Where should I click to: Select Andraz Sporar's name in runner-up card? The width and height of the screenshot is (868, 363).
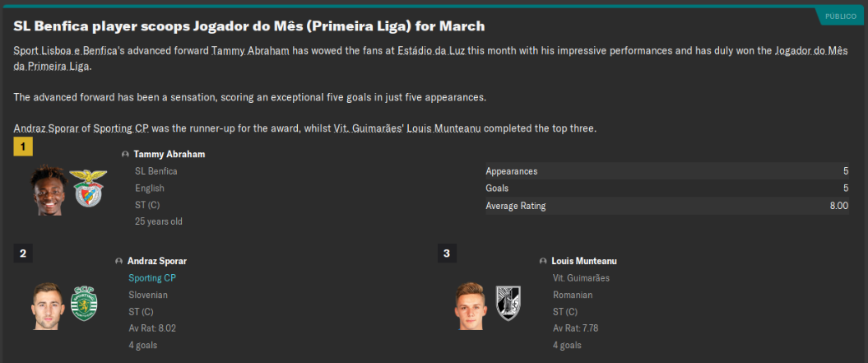[157, 261]
